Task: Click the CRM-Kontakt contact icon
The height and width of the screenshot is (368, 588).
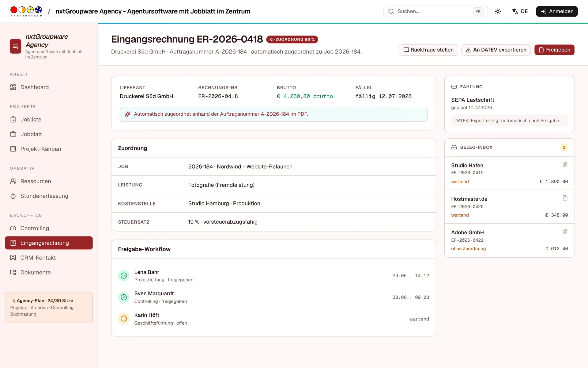Action: [x=13, y=258]
